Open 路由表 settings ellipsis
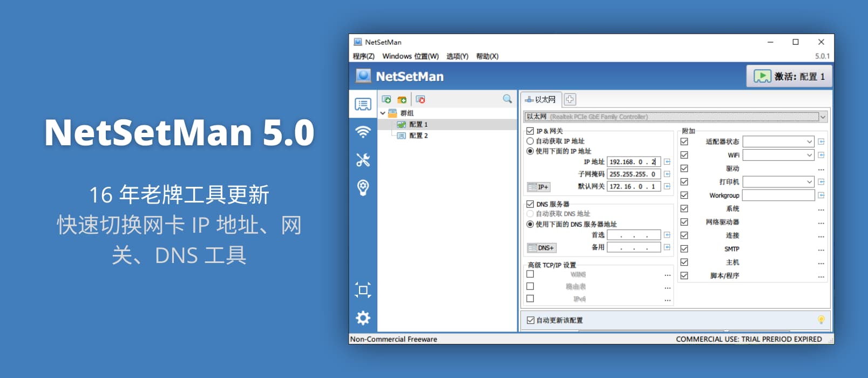This screenshot has width=868, height=378. pos(667,288)
